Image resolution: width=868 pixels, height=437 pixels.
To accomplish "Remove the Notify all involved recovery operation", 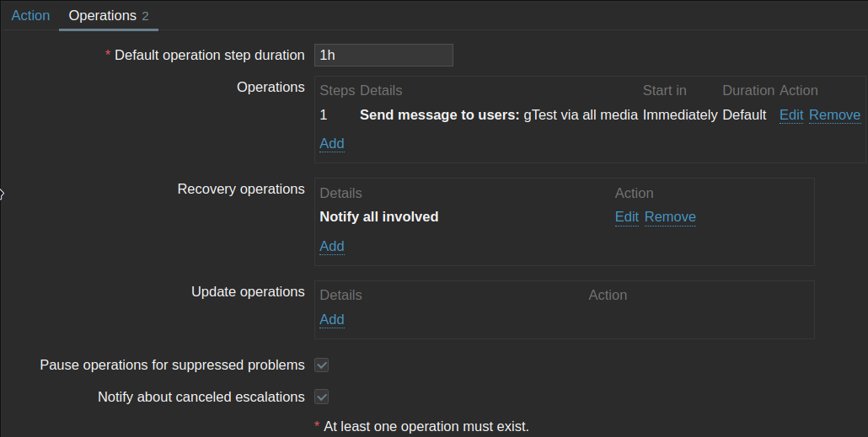I will [670, 217].
